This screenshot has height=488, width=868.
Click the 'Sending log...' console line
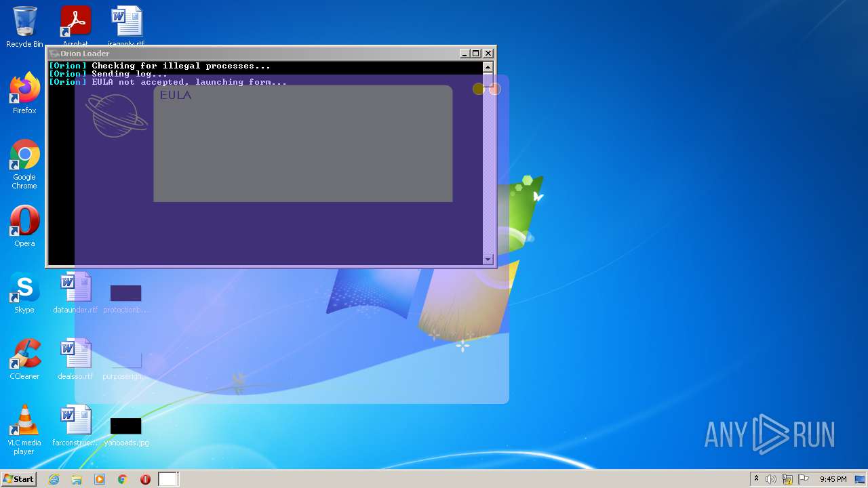pos(108,74)
